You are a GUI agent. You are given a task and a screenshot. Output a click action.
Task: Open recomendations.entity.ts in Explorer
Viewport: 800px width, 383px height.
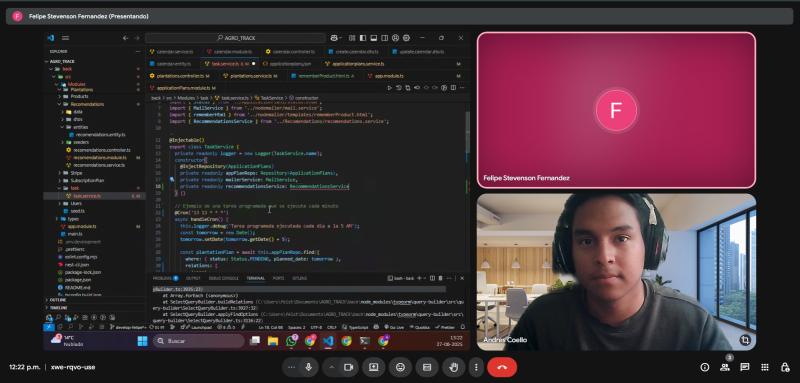[100, 135]
